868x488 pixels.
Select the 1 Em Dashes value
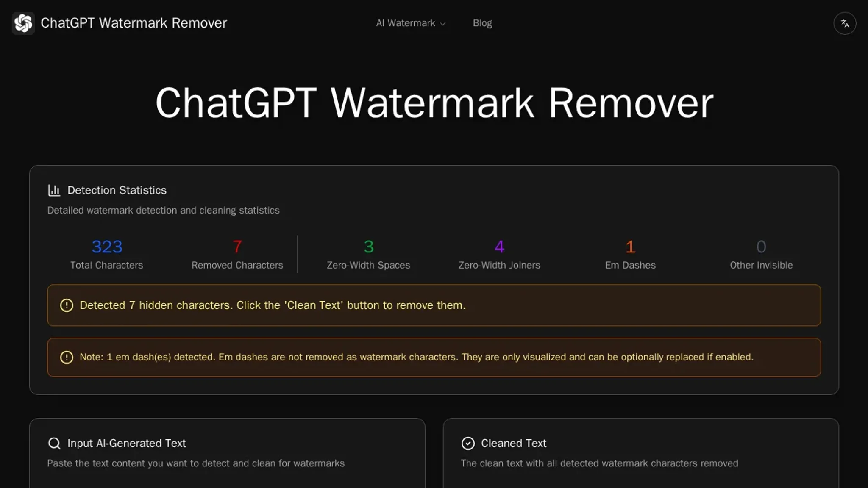pyautogui.click(x=630, y=247)
